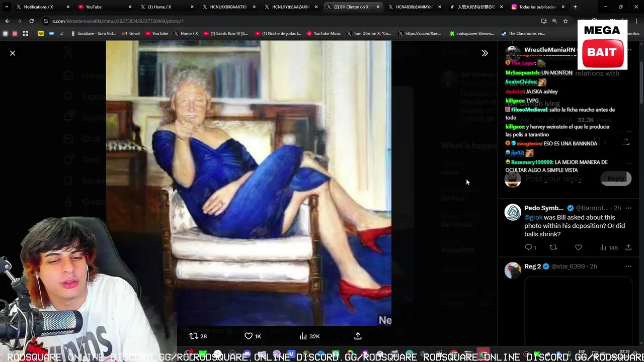
Task: Share the photo via icon below image
Action: [x=358, y=336]
